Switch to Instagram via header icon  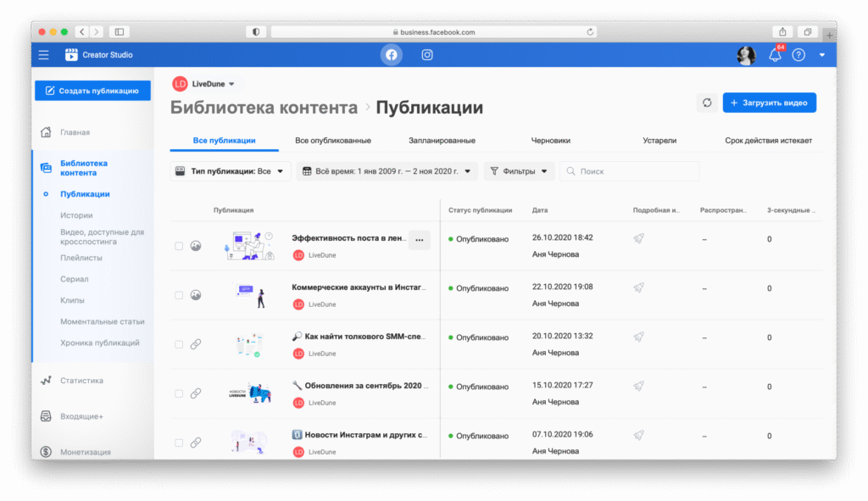[x=427, y=55]
